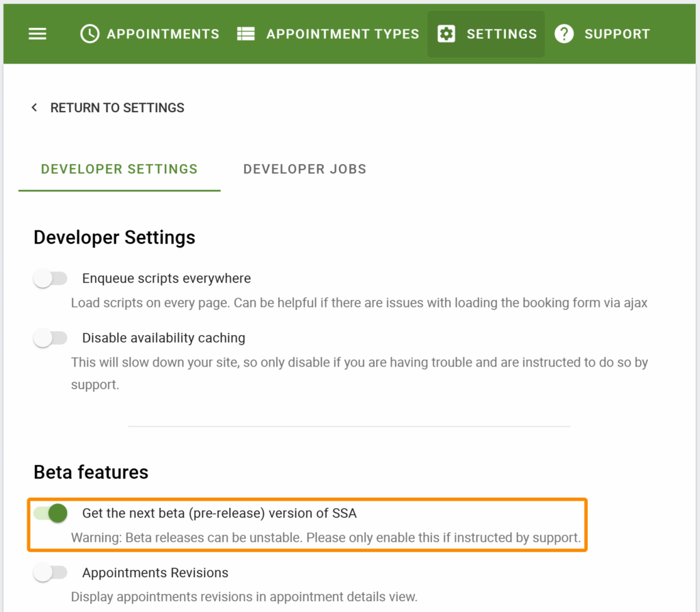
Task: Click Return to Settings
Action: [117, 107]
